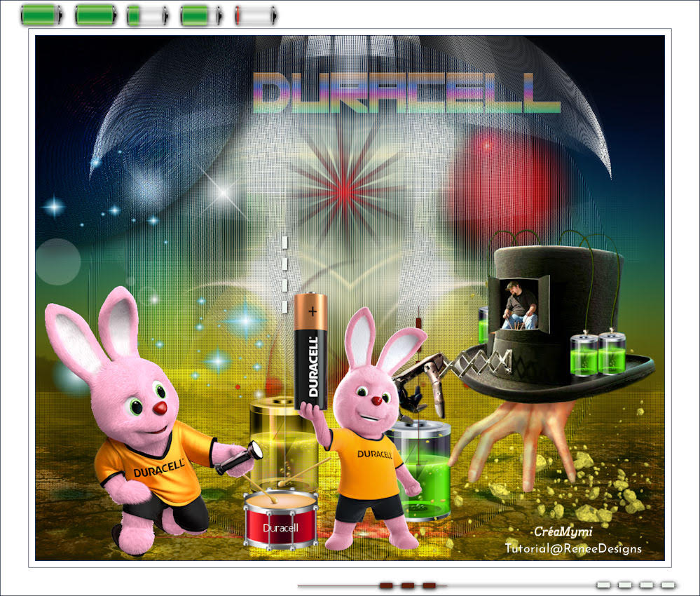Screen dimensions: 700x596
Task: Click the leftmost full green battery icon
Action: coord(41,15)
